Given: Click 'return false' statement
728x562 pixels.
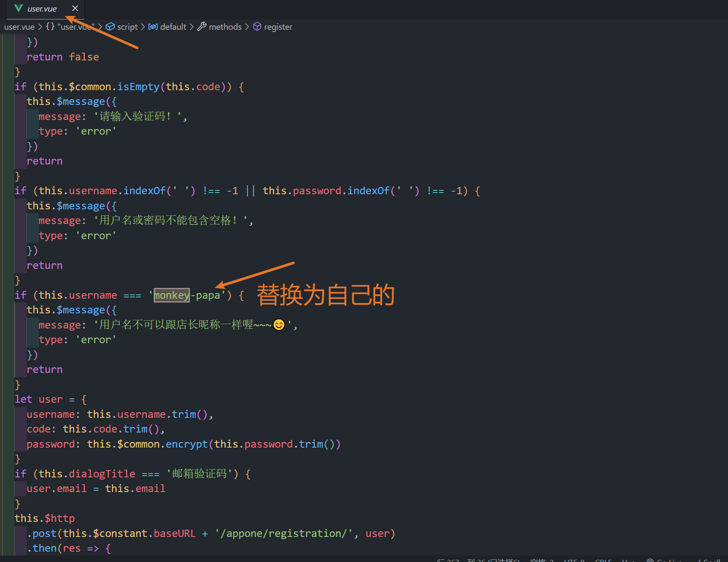Looking at the screenshot, I should tap(63, 57).
